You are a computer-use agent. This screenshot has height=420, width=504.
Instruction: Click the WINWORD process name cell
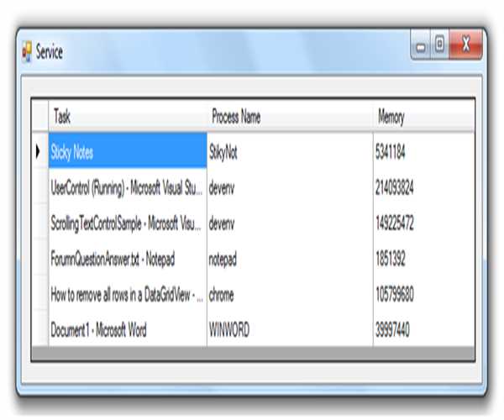(x=289, y=330)
